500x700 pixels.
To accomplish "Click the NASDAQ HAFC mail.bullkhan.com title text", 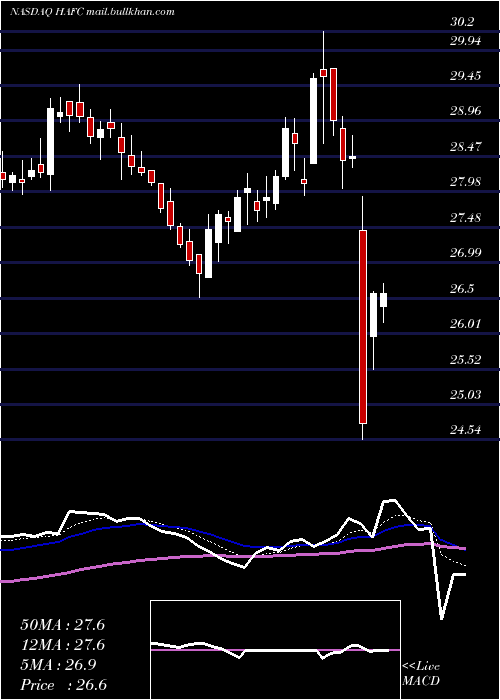I will point(92,12).
